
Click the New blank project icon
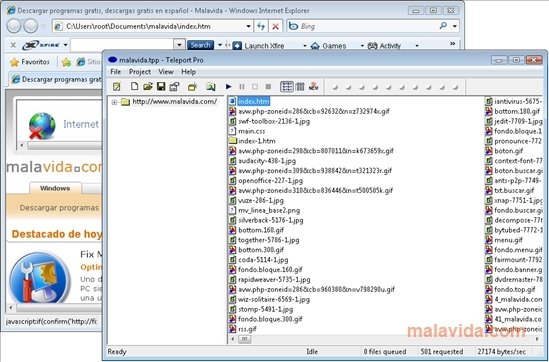tap(134, 86)
